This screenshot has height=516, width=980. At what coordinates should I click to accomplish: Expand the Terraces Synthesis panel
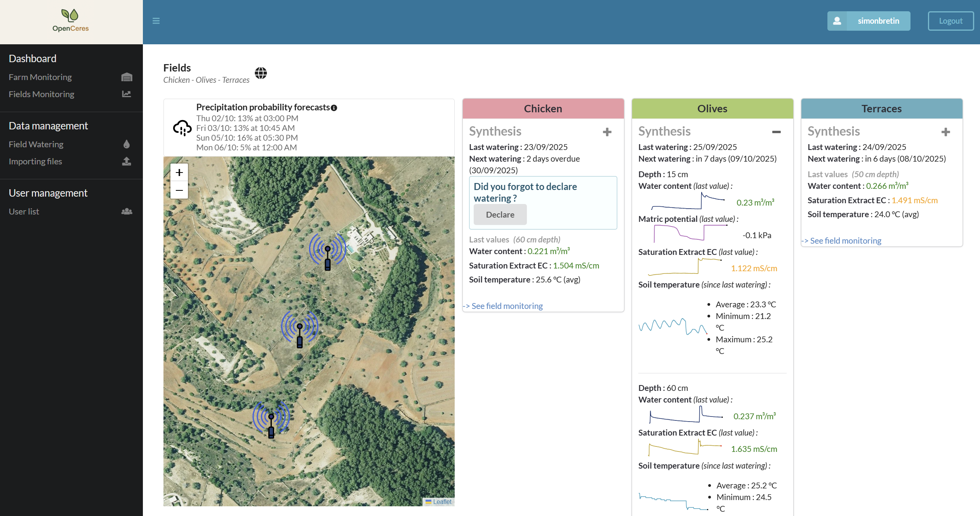point(945,132)
